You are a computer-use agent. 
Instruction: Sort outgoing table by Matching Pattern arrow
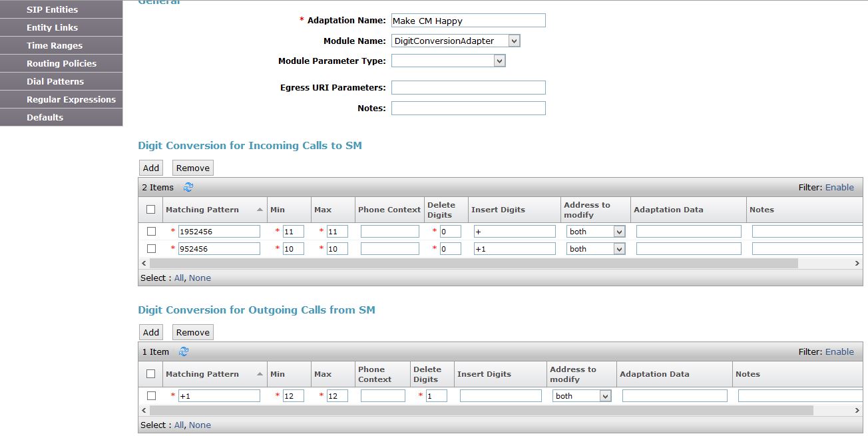click(260, 374)
